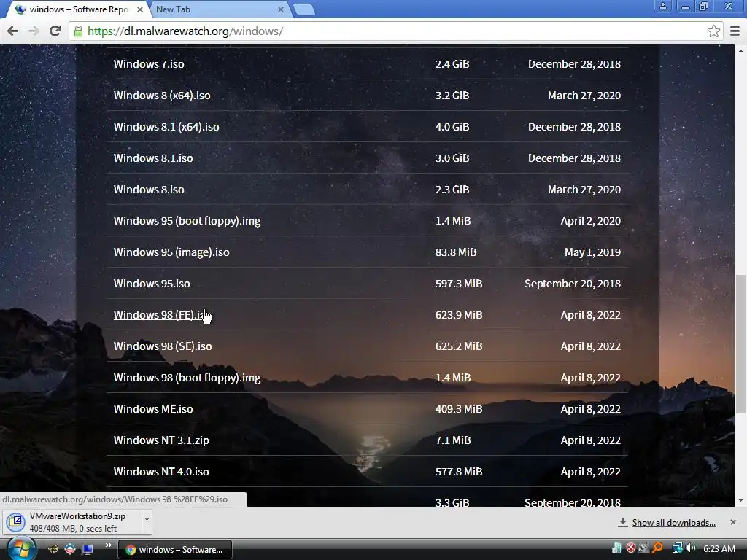Click the 409.3 MiB size value
This screenshot has width=747, height=560.
459,409
